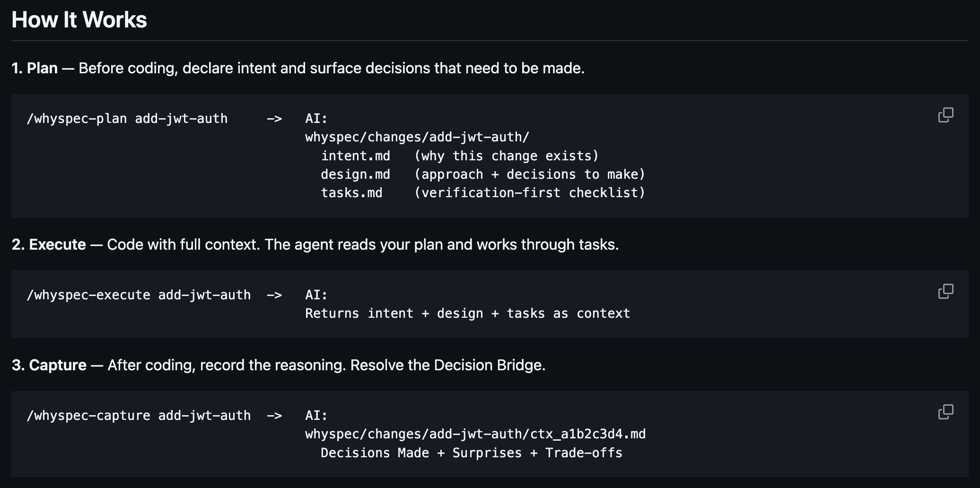Copy the /whyspec-capture snippet using its clipboard icon
Screen dimensions: 980x488
click(945, 411)
